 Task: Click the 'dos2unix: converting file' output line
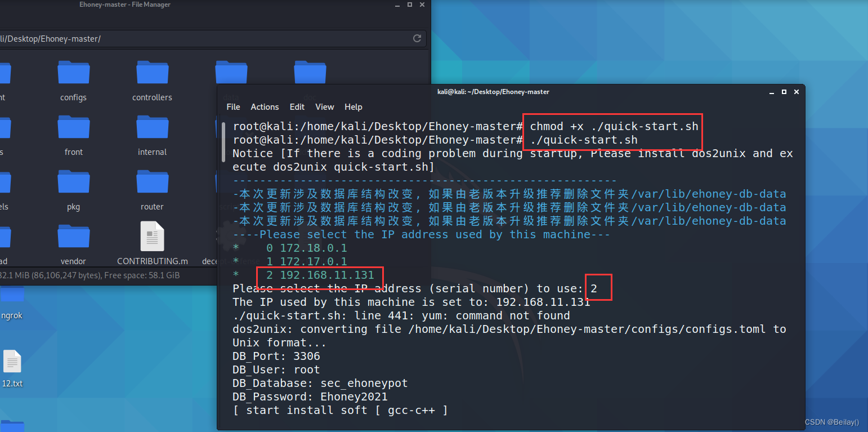(x=509, y=336)
